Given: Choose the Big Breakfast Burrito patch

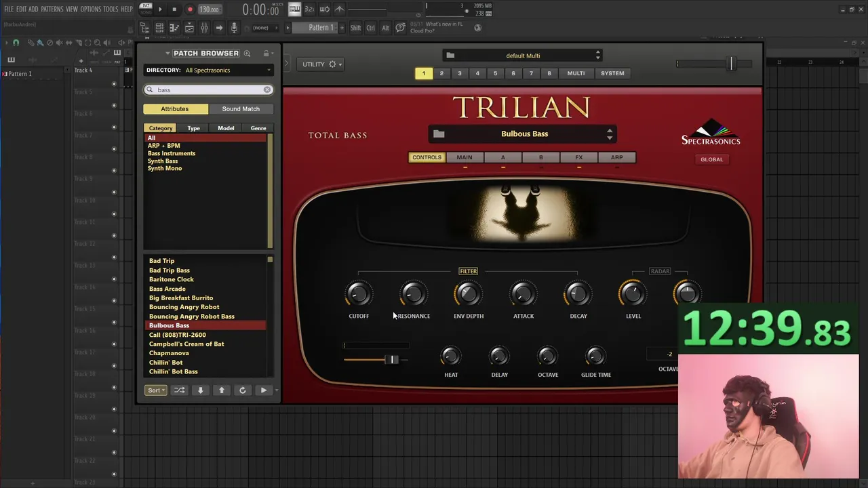Looking at the screenshot, I should coord(181,298).
